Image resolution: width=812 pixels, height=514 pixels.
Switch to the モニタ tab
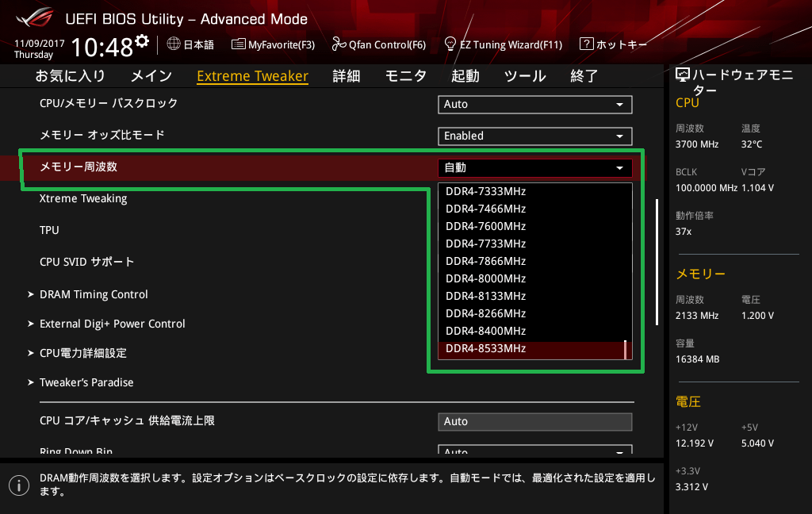406,76
